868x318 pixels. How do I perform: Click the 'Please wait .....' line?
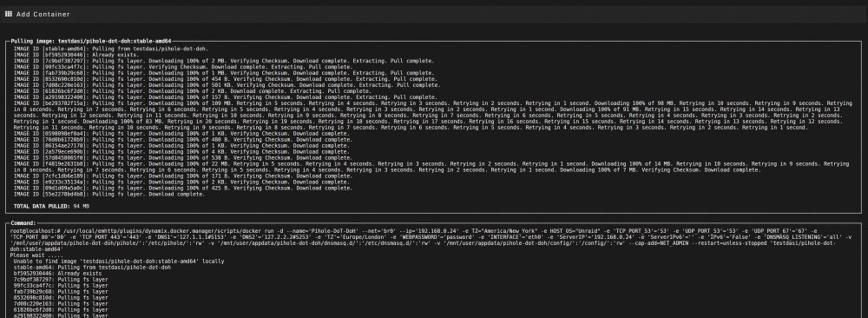36,255
